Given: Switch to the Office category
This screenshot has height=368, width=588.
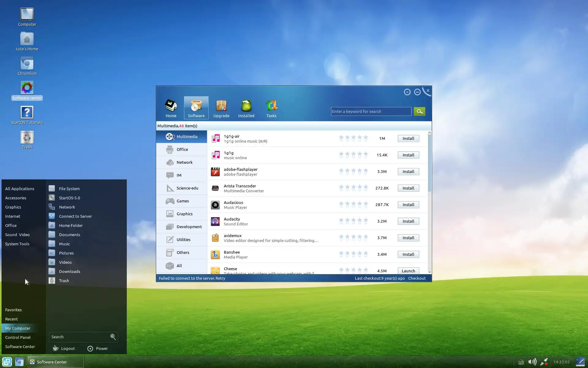Looking at the screenshot, I should 182,149.
